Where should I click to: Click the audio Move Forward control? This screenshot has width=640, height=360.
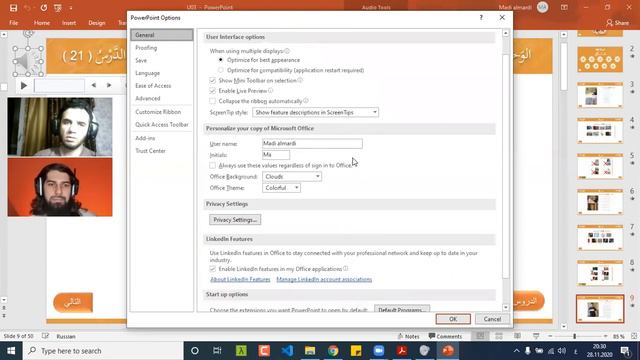pos(109,85)
